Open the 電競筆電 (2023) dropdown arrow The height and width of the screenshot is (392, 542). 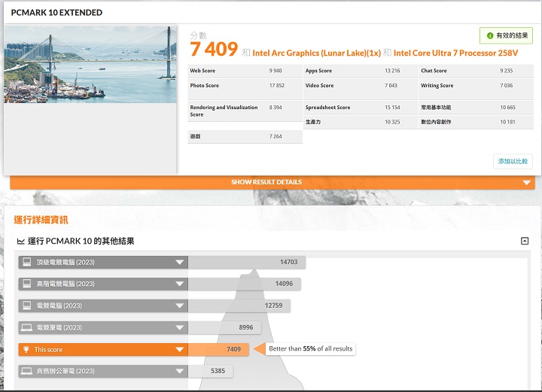[x=179, y=328]
